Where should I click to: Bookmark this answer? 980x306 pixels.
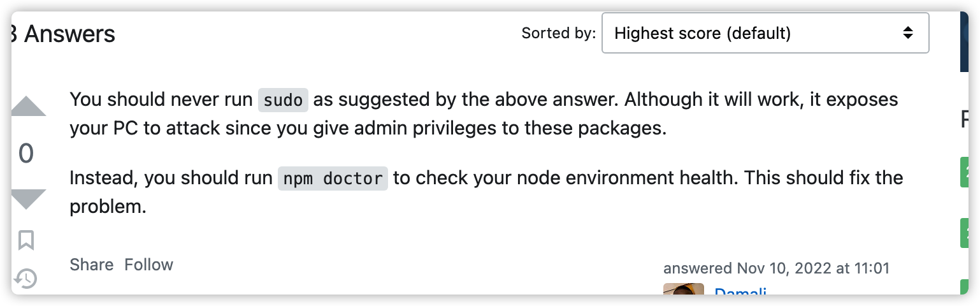(26, 240)
